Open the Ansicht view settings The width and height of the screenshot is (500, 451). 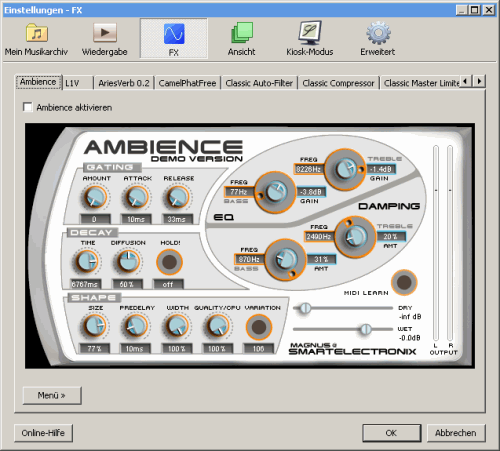[x=242, y=39]
